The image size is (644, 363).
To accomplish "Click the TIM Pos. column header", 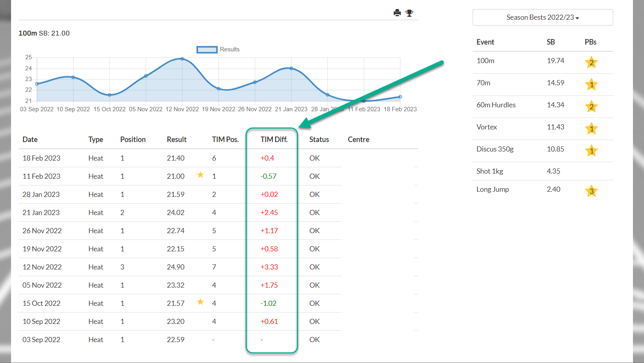I will (225, 139).
